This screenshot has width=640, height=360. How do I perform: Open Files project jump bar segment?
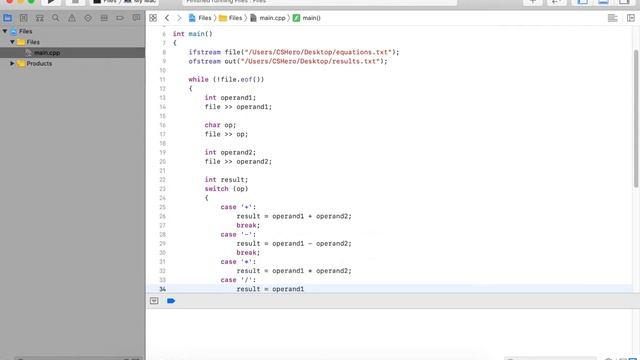200,18
